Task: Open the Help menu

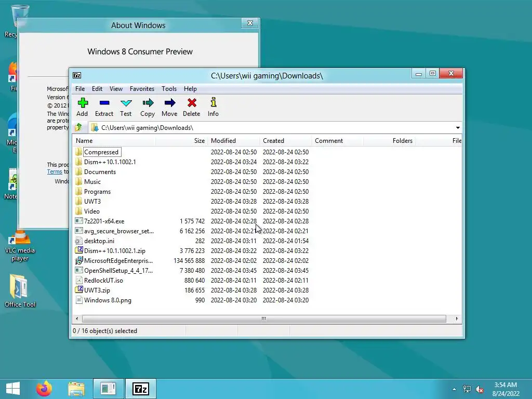Action: coord(190,88)
